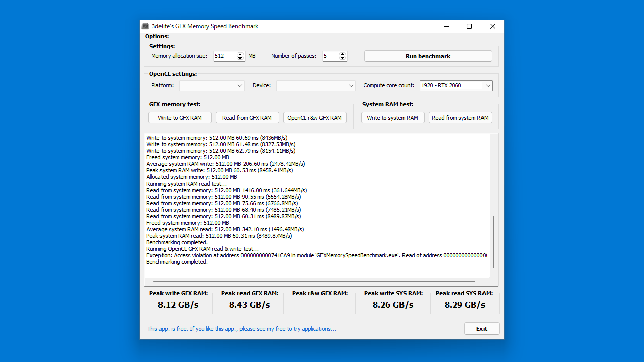Screen dimensions: 644x362
Task: Minimize the benchmark window
Action: point(446,26)
